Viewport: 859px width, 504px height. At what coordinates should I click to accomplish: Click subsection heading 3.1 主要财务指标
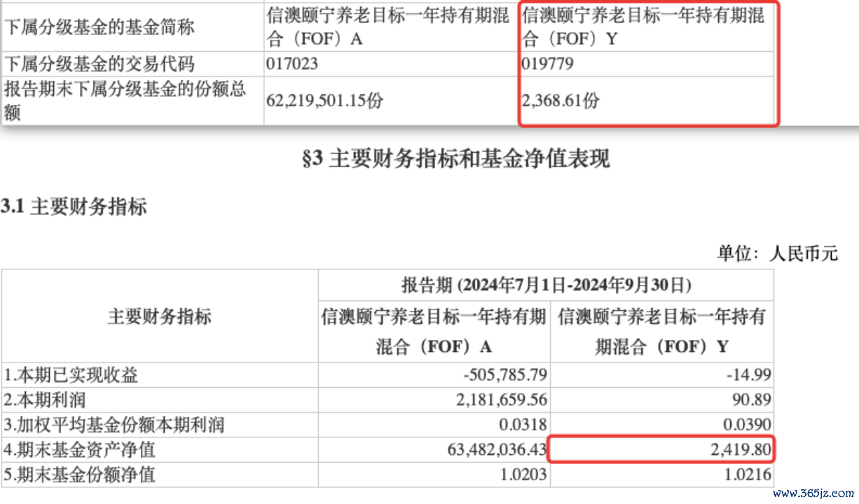point(74,206)
